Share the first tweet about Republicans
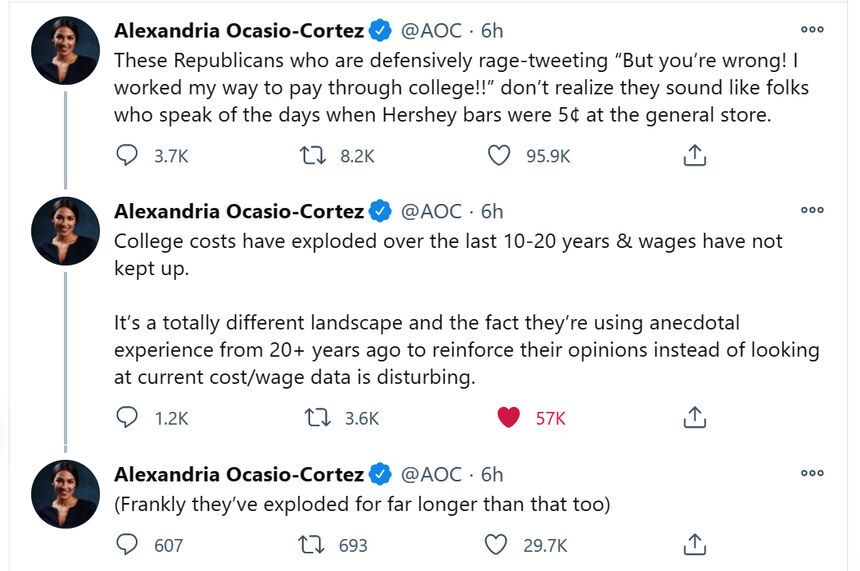This screenshot has width=860, height=571. coord(695,156)
